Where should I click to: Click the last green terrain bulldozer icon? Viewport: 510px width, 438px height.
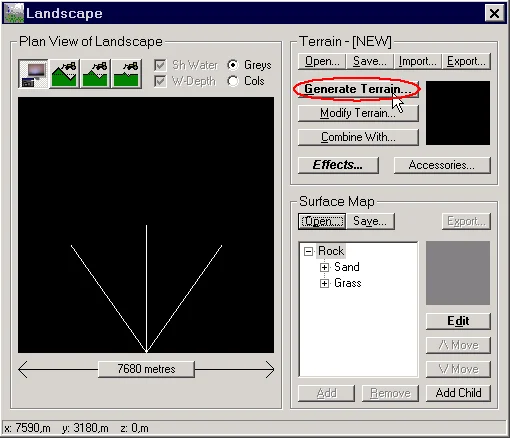(126, 74)
